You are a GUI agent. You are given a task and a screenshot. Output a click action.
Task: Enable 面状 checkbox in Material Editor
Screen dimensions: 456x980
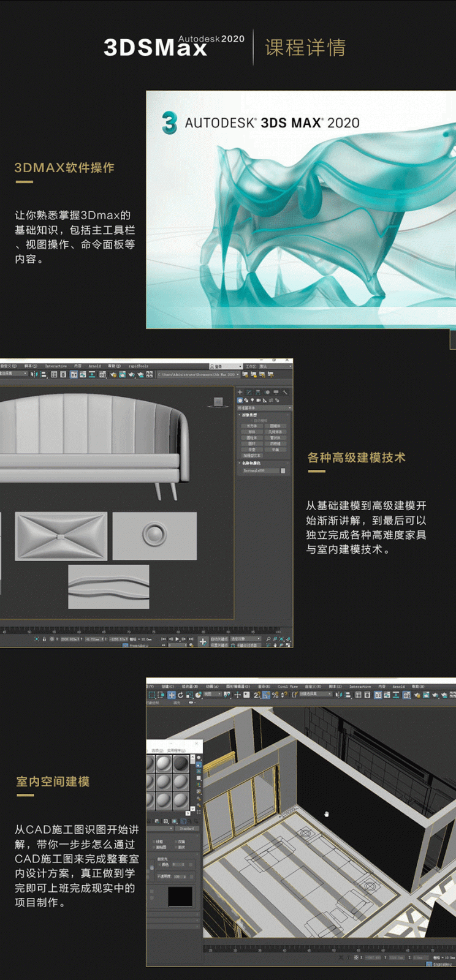point(176,847)
